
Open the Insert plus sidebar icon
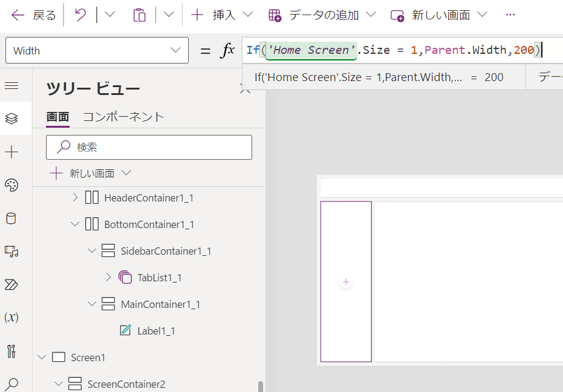pos(11,152)
